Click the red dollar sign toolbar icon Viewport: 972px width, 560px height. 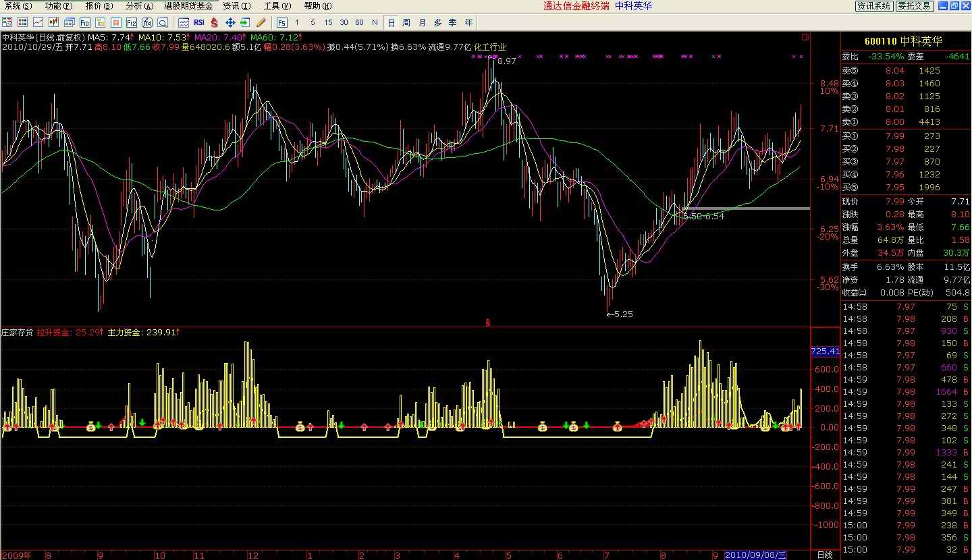pyautogui.click(x=214, y=22)
